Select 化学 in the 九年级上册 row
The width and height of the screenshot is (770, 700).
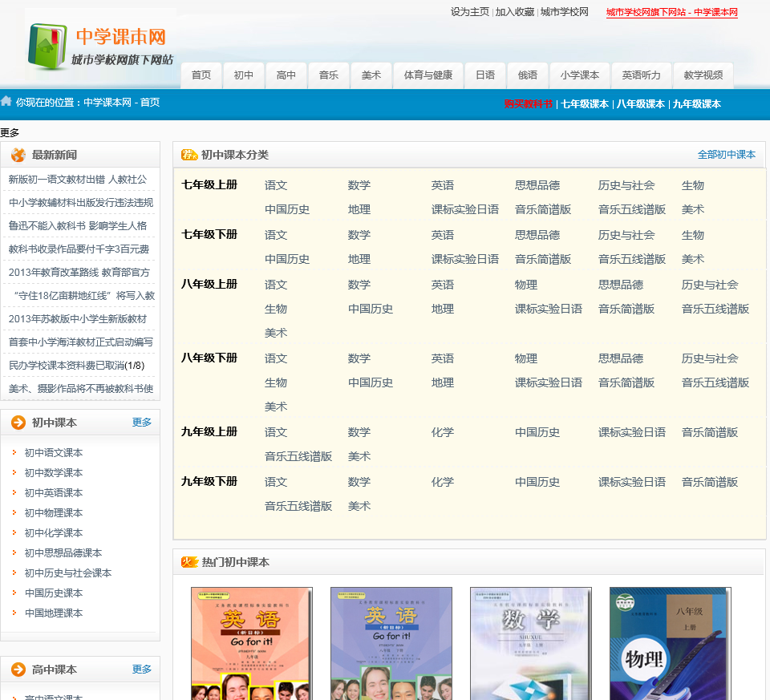tap(443, 432)
